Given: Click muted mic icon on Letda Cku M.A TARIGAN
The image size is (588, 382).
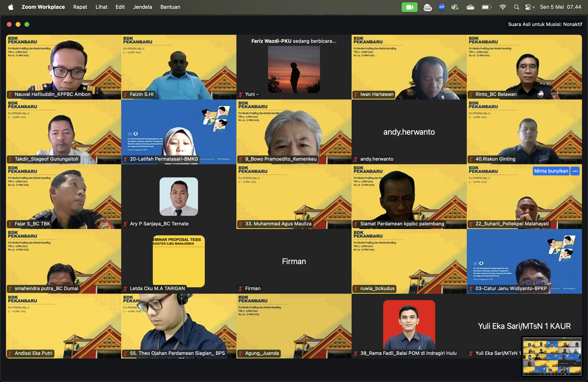Looking at the screenshot, I should (x=125, y=288).
